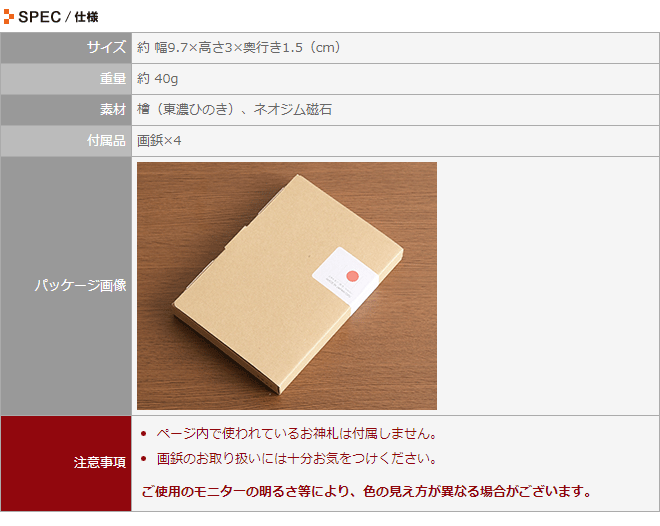Click the bold monitor brightness notice
Image resolution: width=660 pixels, height=526 pixels.
[x=367, y=491]
